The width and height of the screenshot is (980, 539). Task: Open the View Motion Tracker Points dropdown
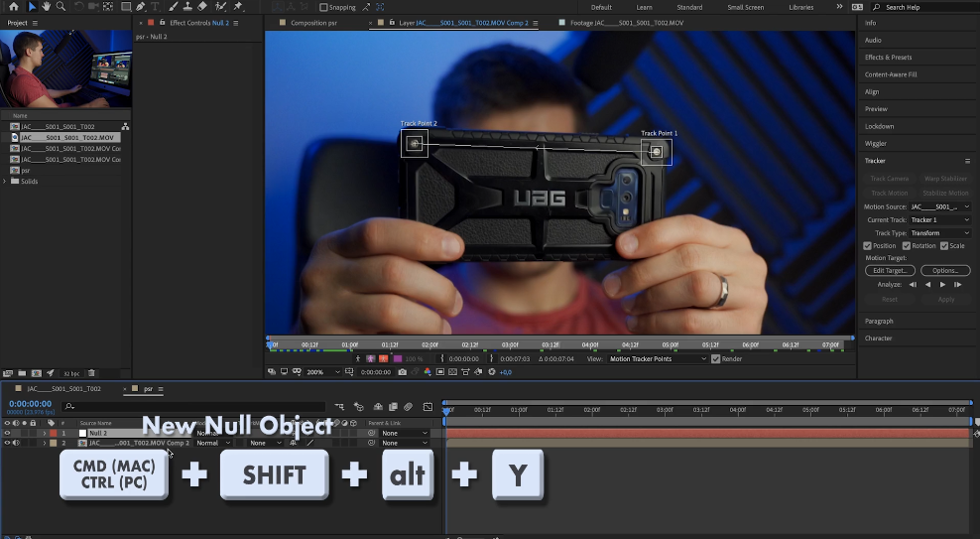(658, 359)
